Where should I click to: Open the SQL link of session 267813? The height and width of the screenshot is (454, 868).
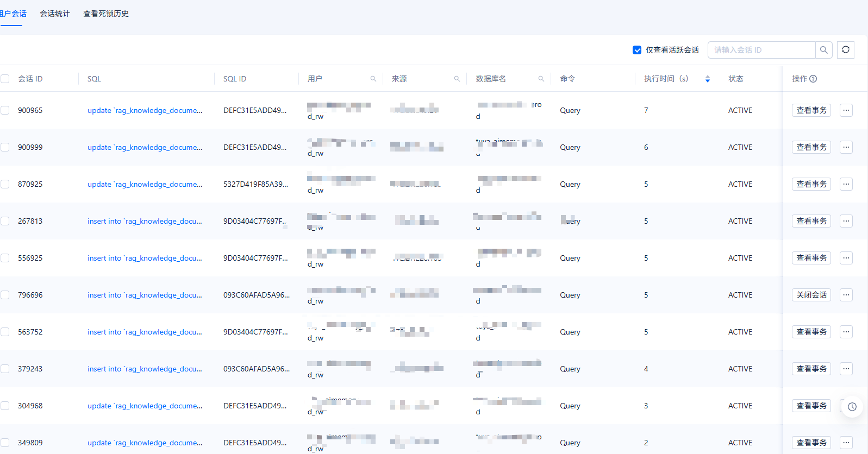[x=145, y=221]
